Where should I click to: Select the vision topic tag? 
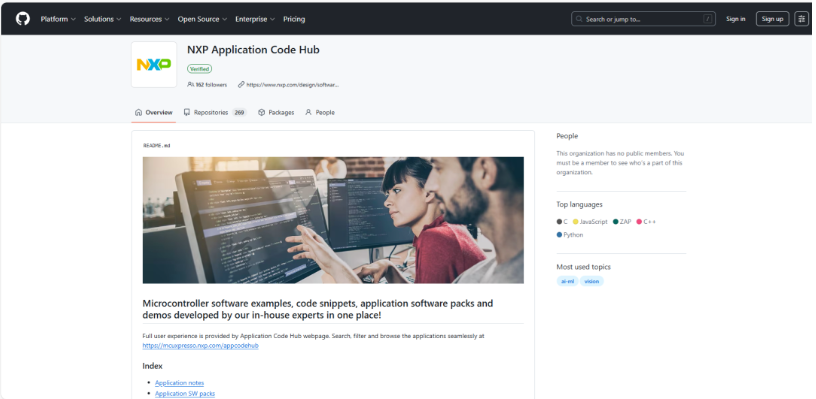click(592, 281)
